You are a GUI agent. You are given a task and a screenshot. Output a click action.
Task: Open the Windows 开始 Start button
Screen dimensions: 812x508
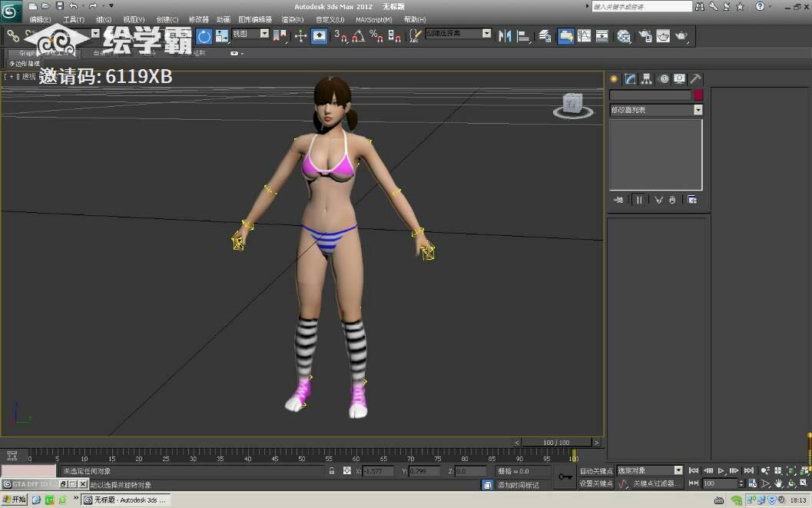[x=15, y=500]
